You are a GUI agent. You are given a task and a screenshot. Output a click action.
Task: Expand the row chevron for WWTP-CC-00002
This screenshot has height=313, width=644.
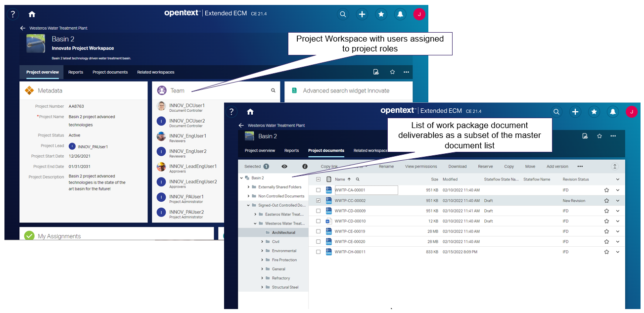click(618, 201)
